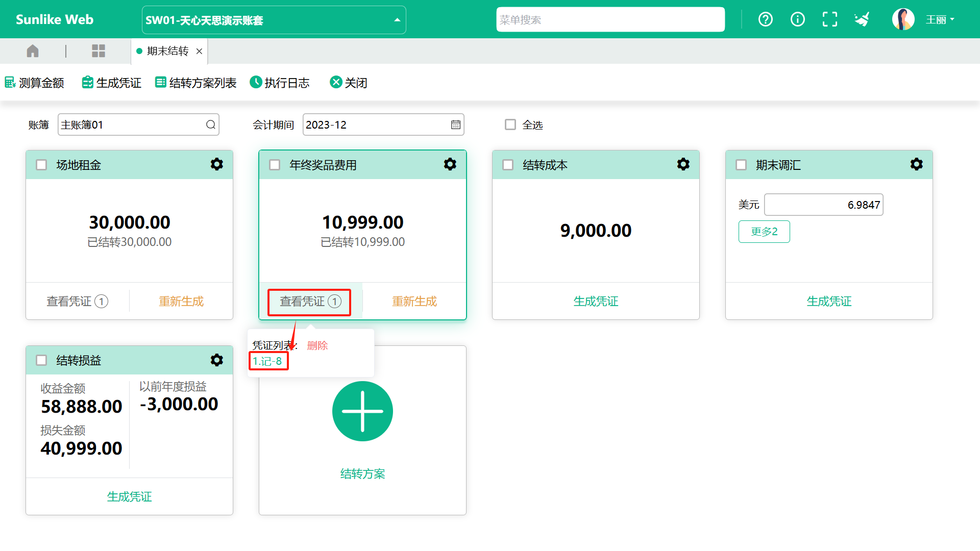This screenshot has width=980, height=551.
Task: Open voucher link 1.记-8
Action: (x=267, y=361)
